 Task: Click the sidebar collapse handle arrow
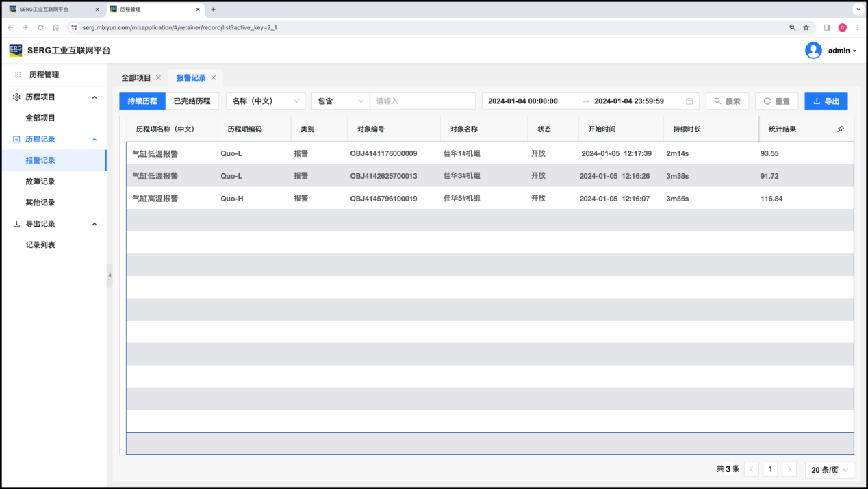[x=110, y=275]
